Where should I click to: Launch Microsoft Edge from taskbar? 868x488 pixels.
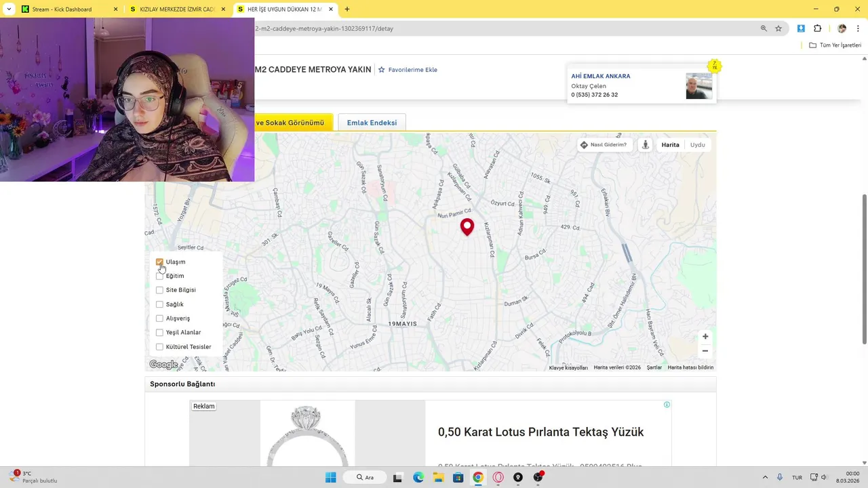(x=418, y=477)
